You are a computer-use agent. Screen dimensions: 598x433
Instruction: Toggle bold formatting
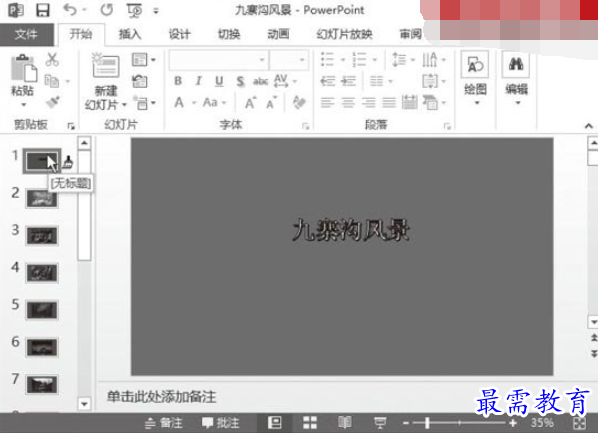click(x=178, y=81)
